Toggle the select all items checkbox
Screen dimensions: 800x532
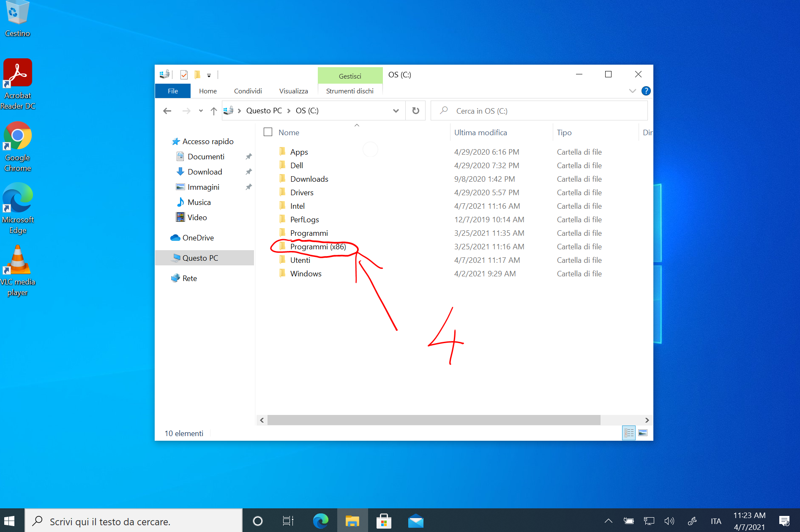tap(268, 132)
